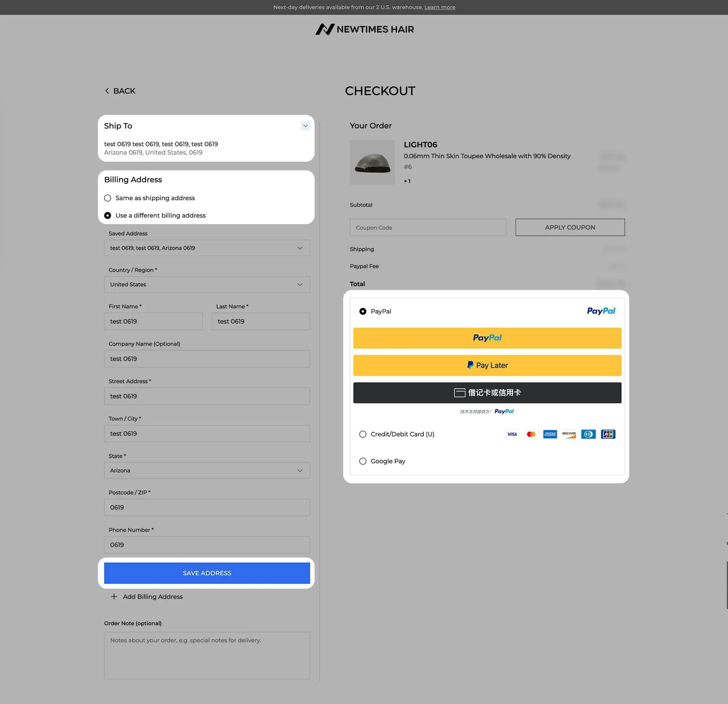Click the Discover card icon
The width and height of the screenshot is (728, 704).
569,434
